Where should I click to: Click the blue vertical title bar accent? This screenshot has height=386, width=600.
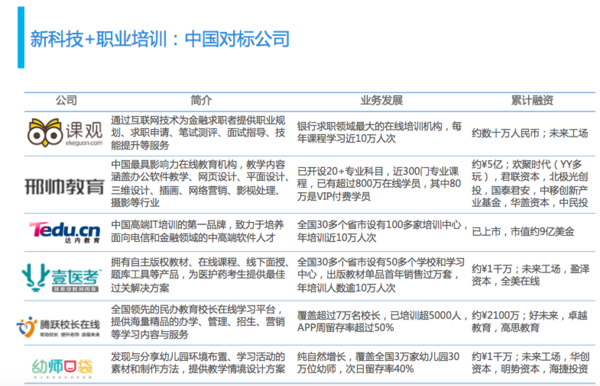pos(21,37)
